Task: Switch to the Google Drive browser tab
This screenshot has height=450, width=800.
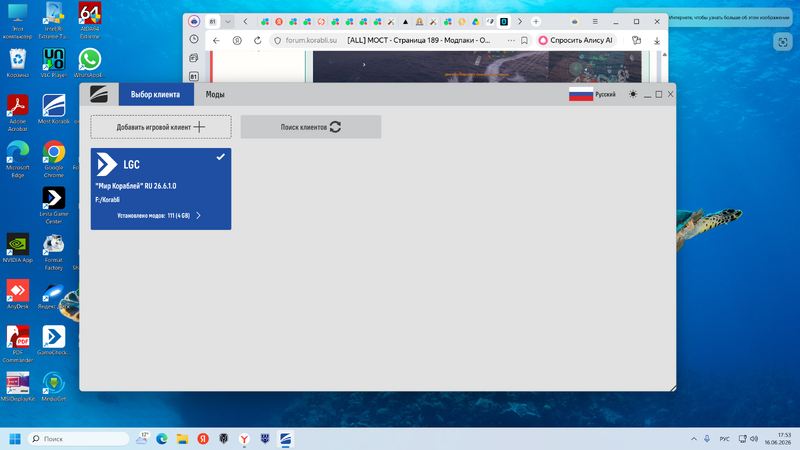Action: [x=476, y=21]
